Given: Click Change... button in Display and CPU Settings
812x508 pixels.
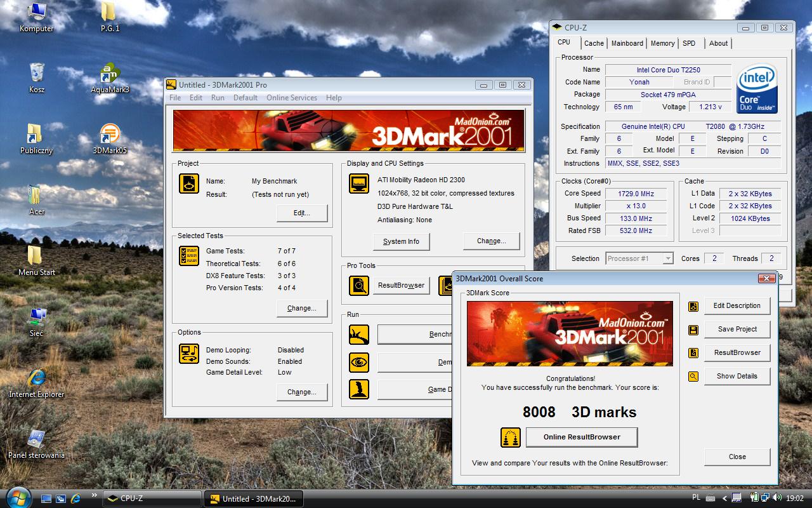Looking at the screenshot, I should coord(492,241).
